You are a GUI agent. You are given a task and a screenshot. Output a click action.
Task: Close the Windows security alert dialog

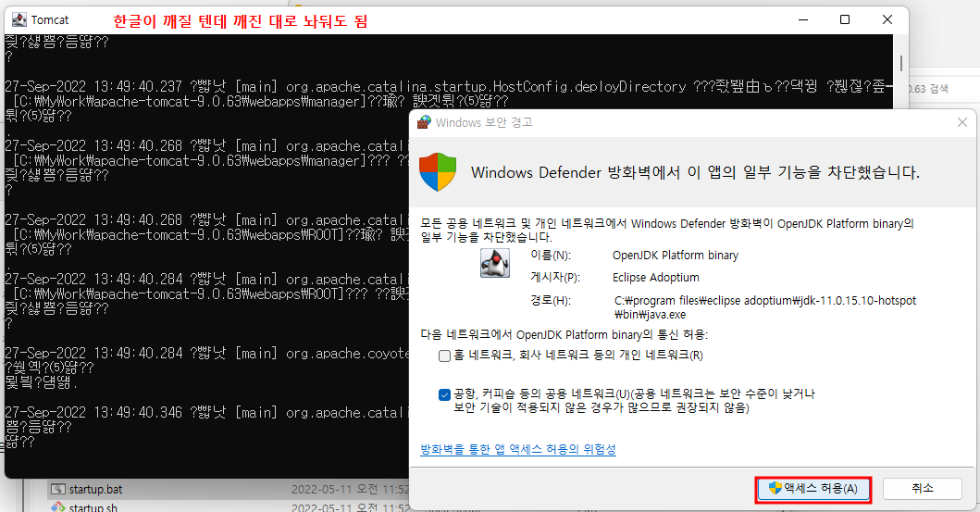pyautogui.click(x=961, y=122)
